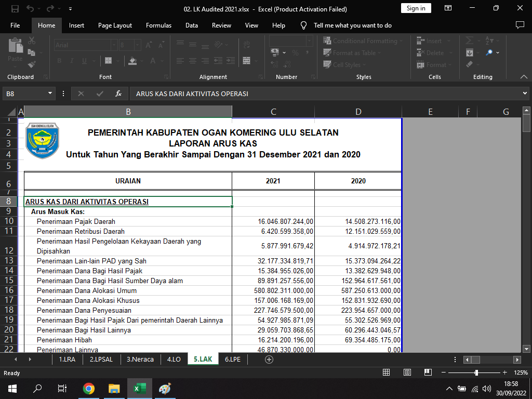Open the Customize Quick Access Toolbar dropdown
Image resolution: width=532 pixels, height=399 pixels.
point(70,9)
